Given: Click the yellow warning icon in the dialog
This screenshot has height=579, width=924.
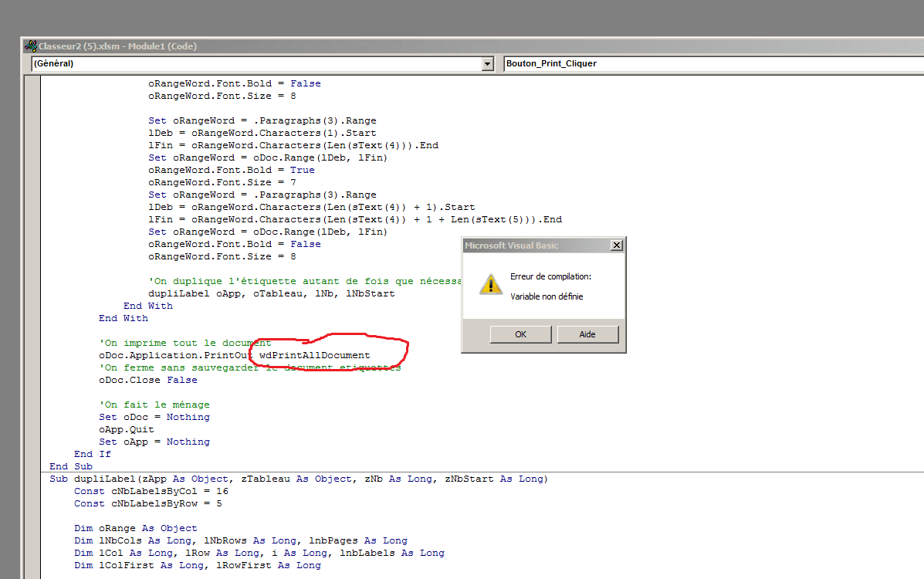Looking at the screenshot, I should tap(490, 283).
